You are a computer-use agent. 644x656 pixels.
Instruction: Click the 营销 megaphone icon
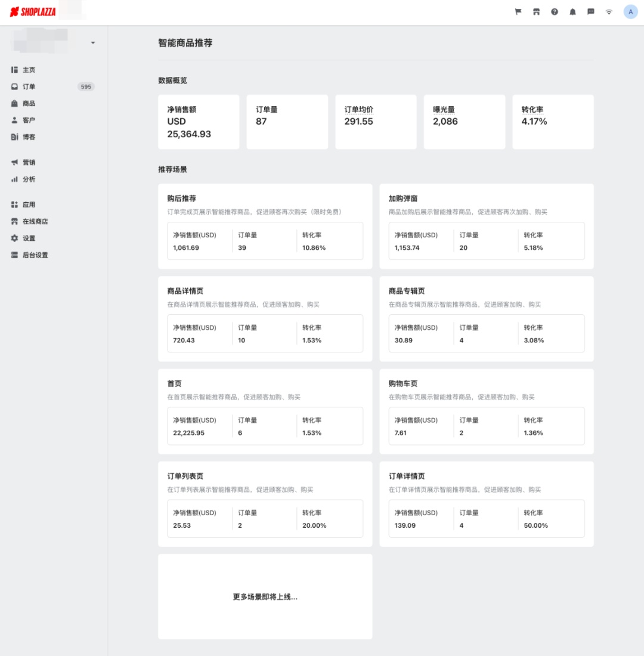[15, 162]
